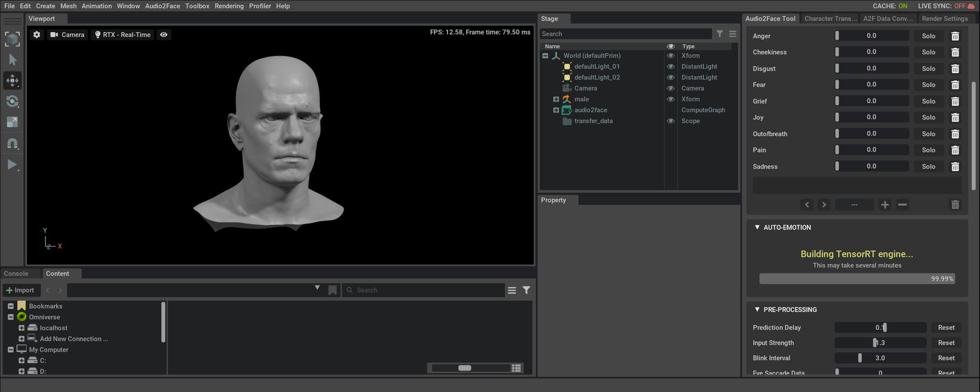Collapse the AUTO-EMOTION section
Image resolution: width=980 pixels, height=392 pixels.
pos(757,228)
